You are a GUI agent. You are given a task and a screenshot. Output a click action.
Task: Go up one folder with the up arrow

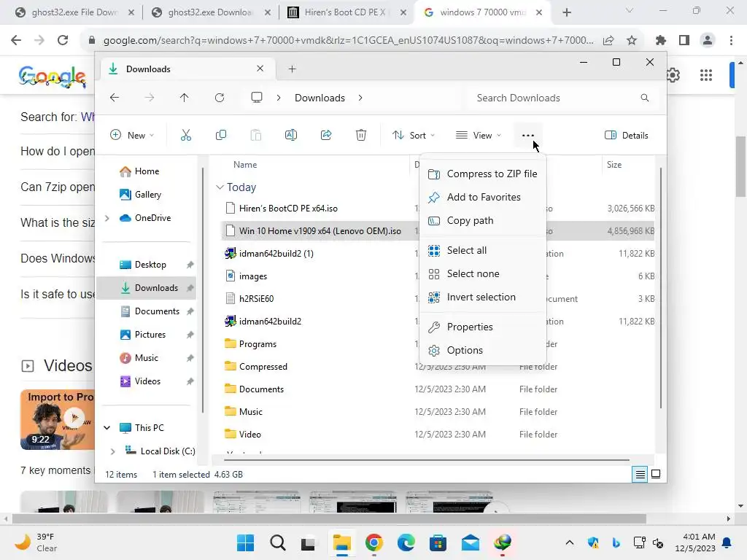pyautogui.click(x=185, y=98)
